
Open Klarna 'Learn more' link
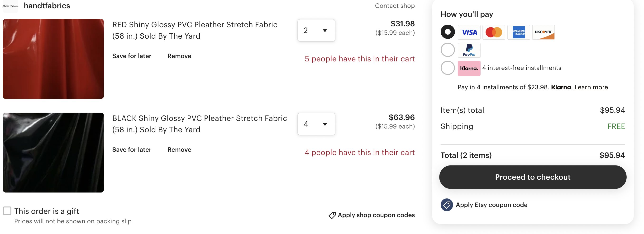(x=591, y=87)
